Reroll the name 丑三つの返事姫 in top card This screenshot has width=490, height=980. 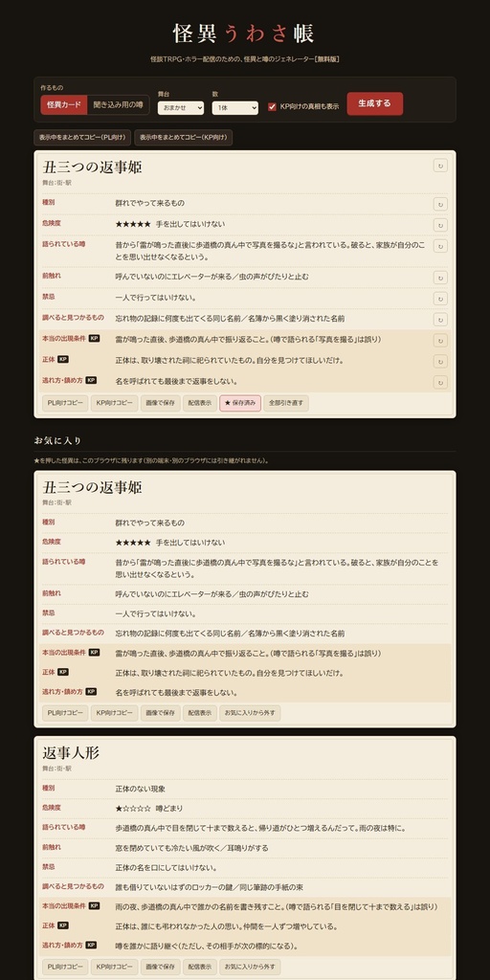[440, 166]
